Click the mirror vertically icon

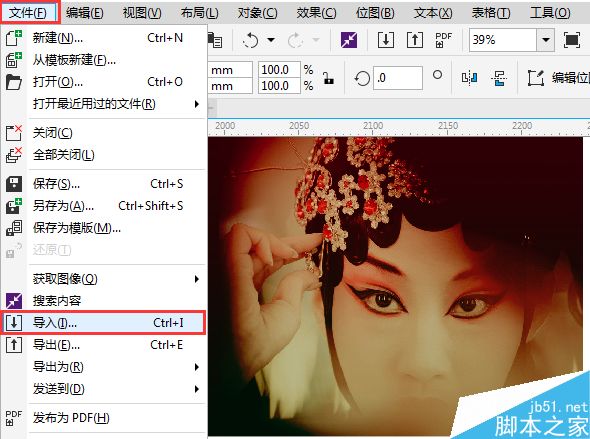point(499,78)
